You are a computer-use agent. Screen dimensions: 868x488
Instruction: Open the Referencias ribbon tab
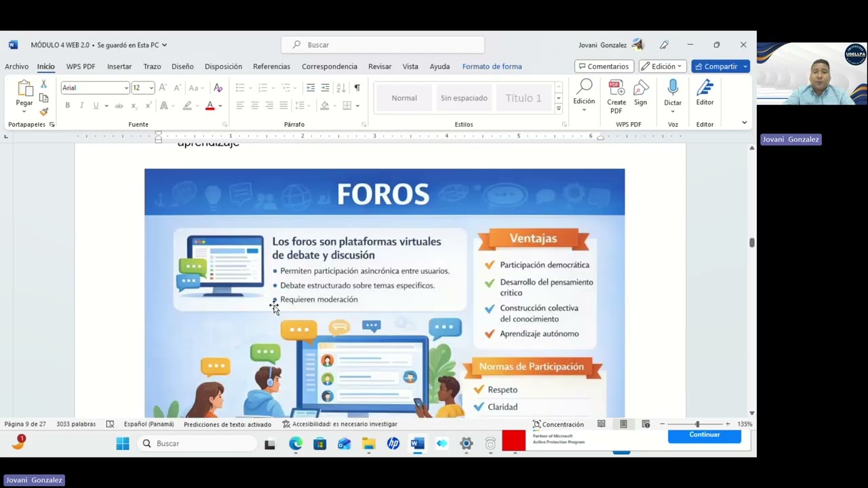(x=271, y=66)
